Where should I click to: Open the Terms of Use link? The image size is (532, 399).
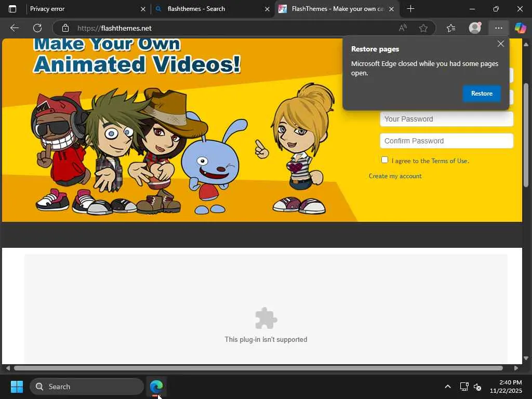click(450, 161)
